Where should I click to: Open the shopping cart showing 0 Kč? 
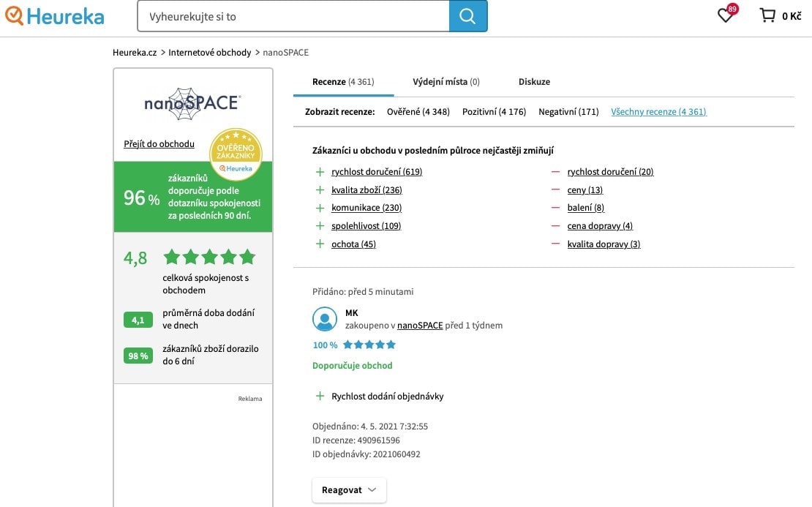[x=779, y=15]
